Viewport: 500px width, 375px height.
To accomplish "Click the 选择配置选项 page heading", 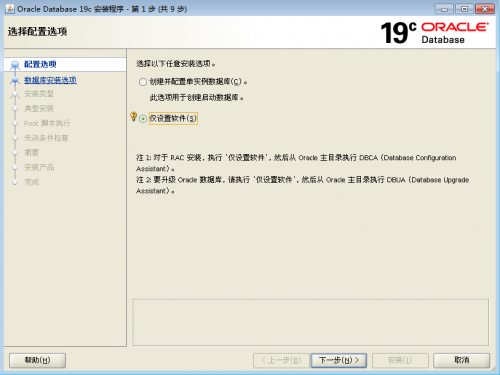I will pos(37,32).
